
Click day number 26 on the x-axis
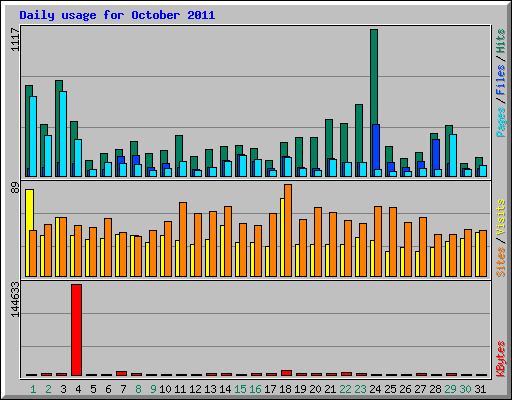pos(405,389)
